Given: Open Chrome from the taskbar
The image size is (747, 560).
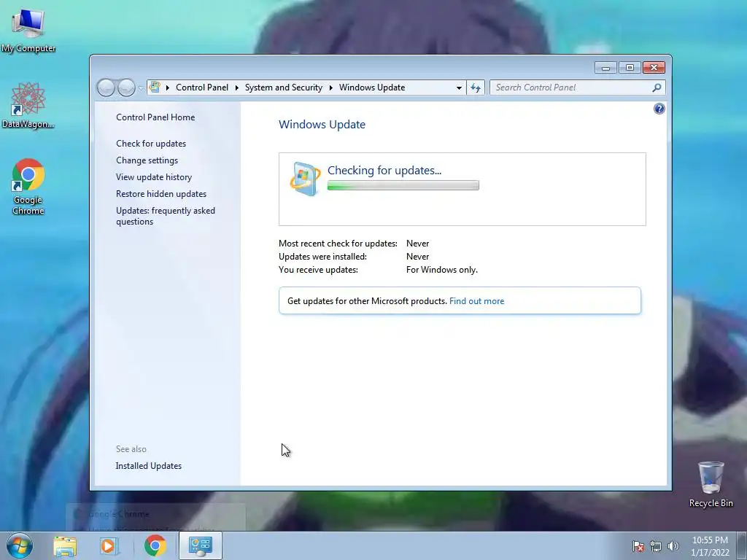Looking at the screenshot, I should [155, 545].
